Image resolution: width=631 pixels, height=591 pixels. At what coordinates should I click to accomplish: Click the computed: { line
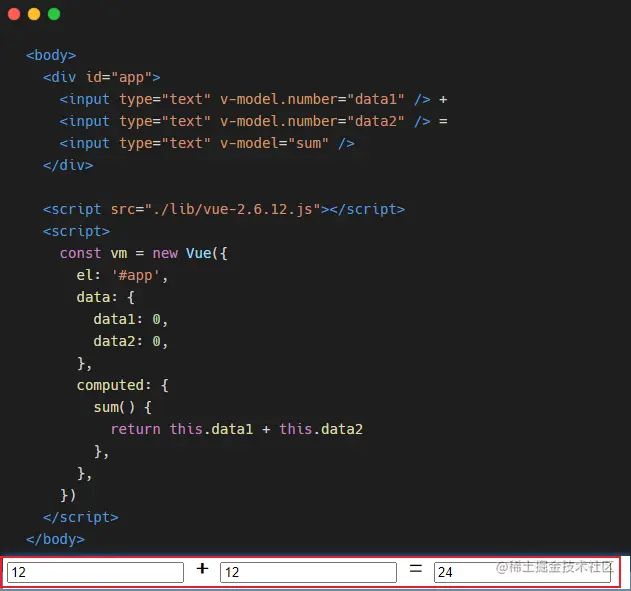click(x=123, y=385)
